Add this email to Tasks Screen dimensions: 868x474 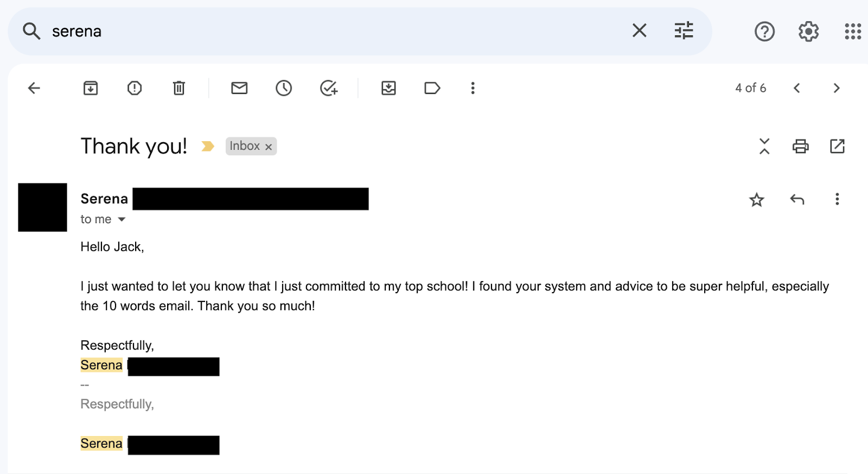point(329,88)
